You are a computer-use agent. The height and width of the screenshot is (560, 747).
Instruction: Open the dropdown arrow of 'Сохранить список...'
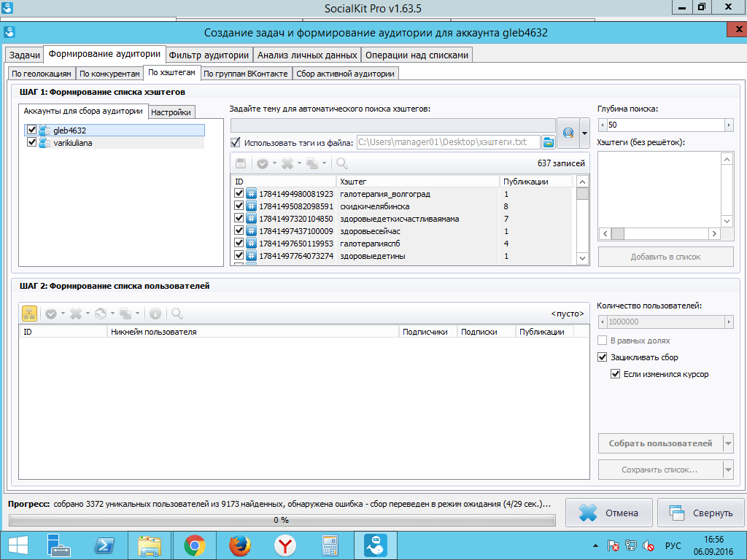728,470
